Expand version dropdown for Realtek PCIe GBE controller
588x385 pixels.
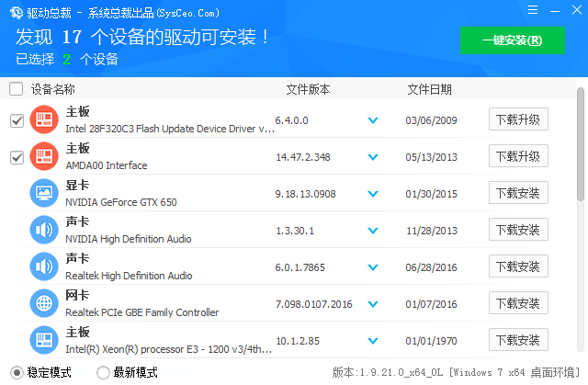point(373,304)
